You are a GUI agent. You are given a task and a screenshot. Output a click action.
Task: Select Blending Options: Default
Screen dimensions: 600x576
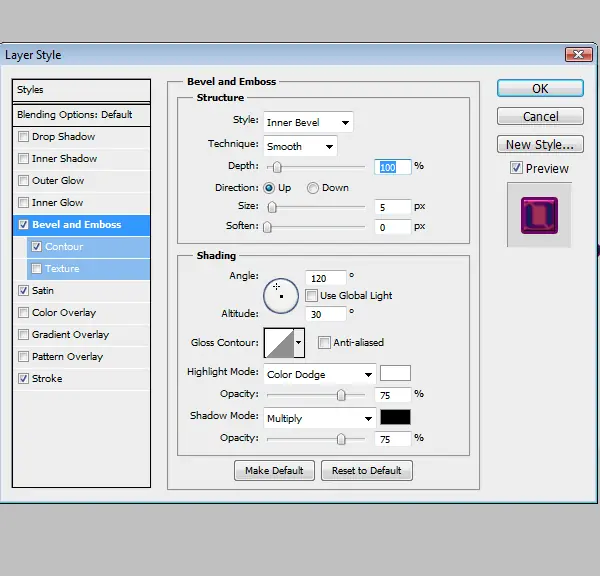pos(81,114)
